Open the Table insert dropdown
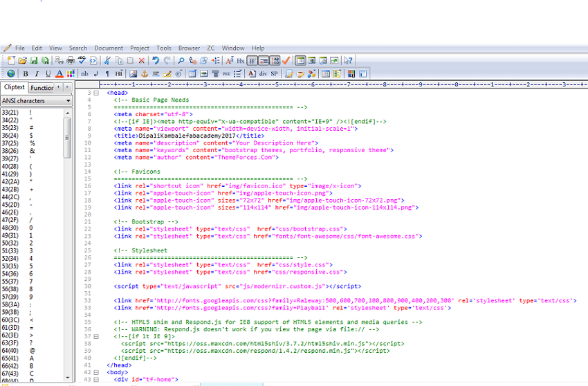The image size is (588, 386). point(192,73)
